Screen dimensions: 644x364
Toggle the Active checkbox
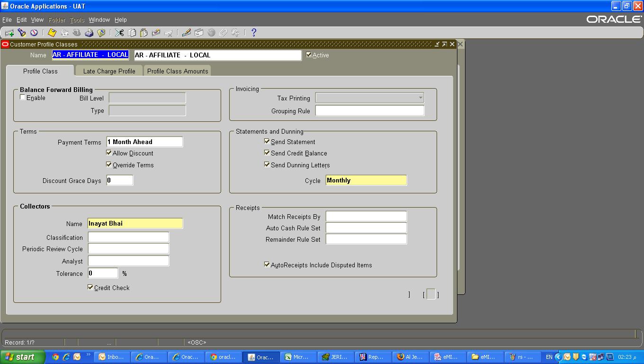coord(309,55)
